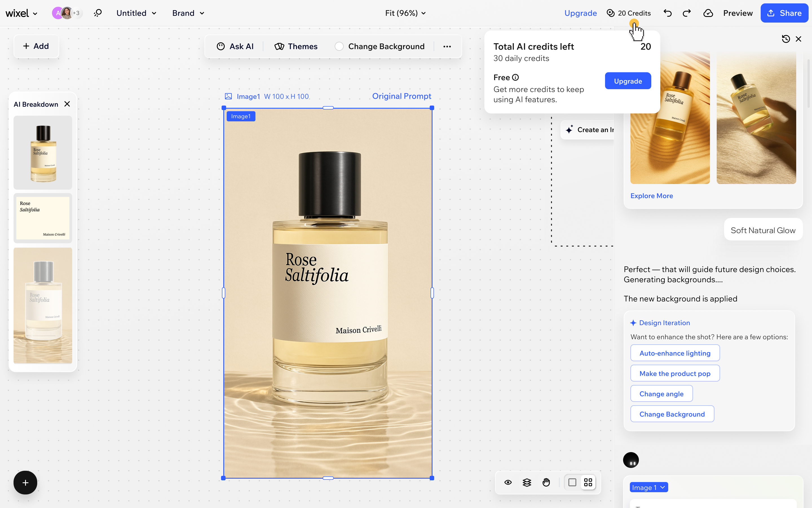Choose Change Background in Design Iteration
Image resolution: width=812 pixels, height=508 pixels.
(x=672, y=414)
